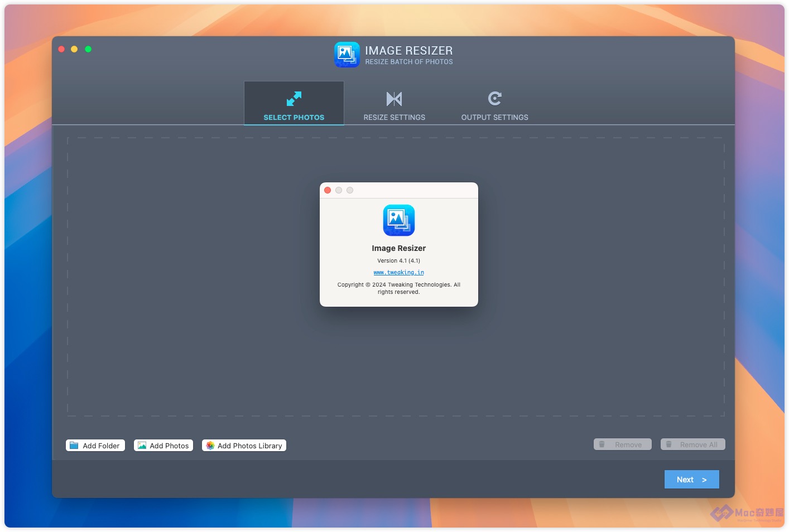Click the 'Version 4.1 (4.1)' text

(399, 260)
